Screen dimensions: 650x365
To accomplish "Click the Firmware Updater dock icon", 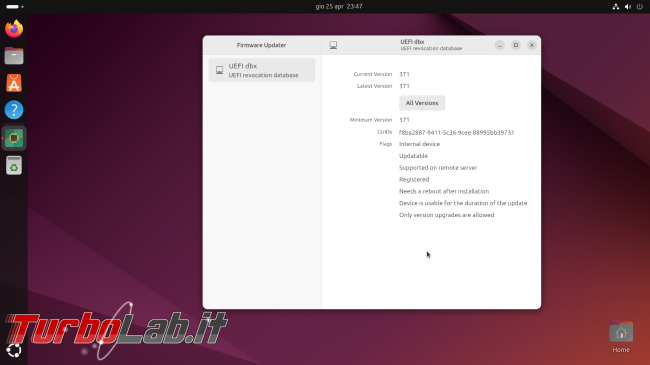I will point(14,138).
